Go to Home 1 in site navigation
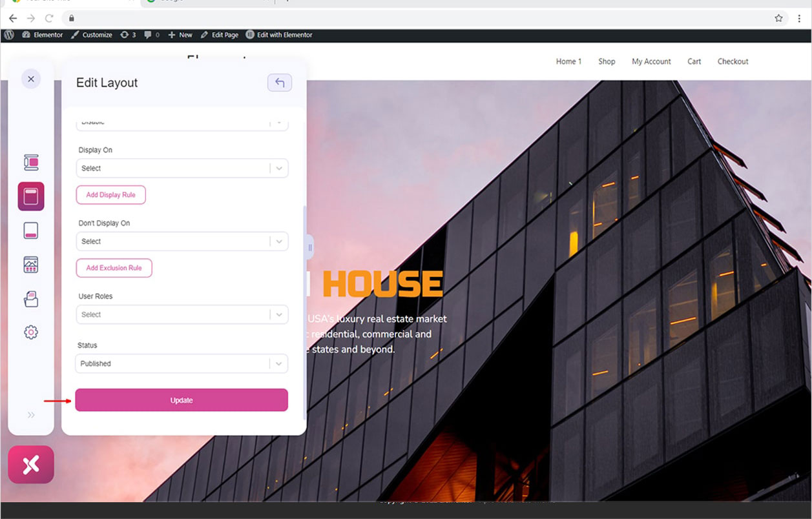Image resolution: width=812 pixels, height=519 pixels. pyautogui.click(x=568, y=61)
